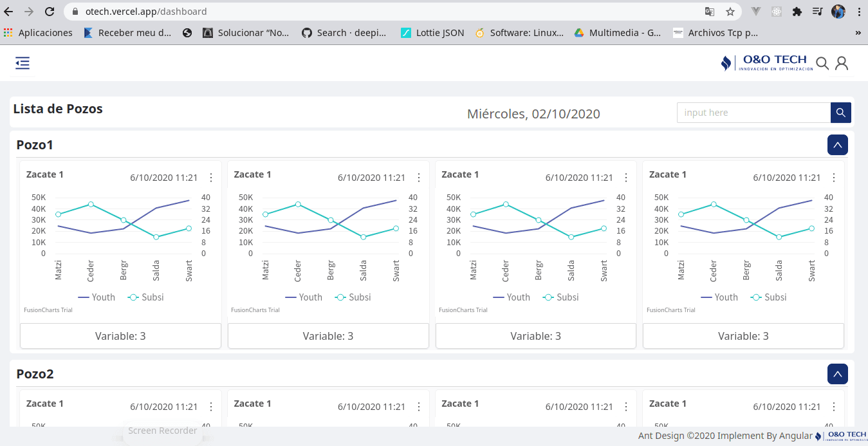Click Variable: 3 button under third Pozo1 card
This screenshot has height=446, width=868.
pos(536,336)
